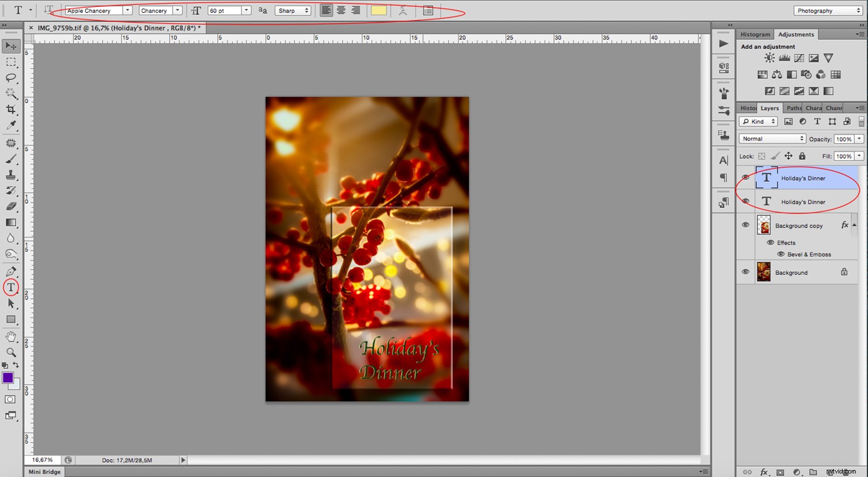Select the Holiday's Dinner layer thumbnail
The height and width of the screenshot is (477, 868).
[767, 177]
